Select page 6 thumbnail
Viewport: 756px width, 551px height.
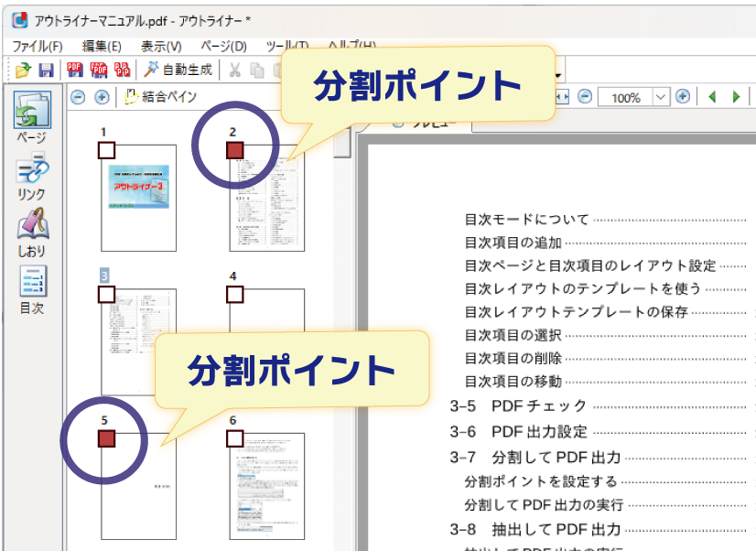pos(266,485)
